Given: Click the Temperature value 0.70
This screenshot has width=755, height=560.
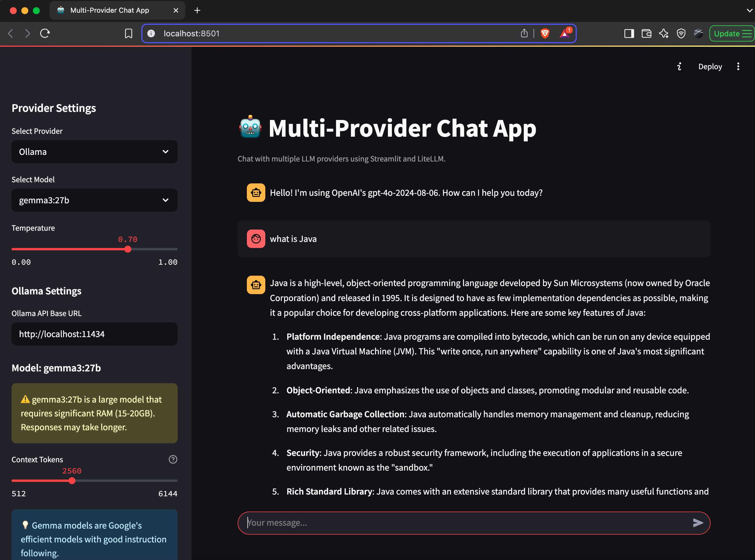Looking at the screenshot, I should [x=128, y=239].
